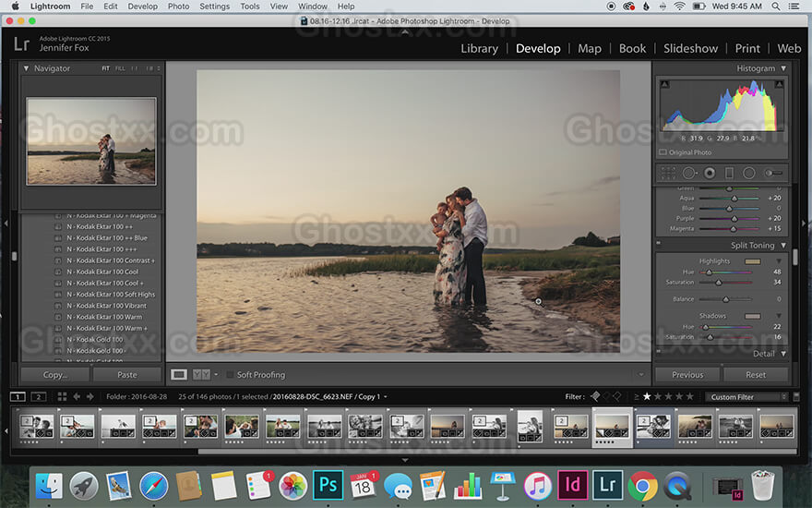Set filter rating to one star
Image resolution: width=812 pixels, height=508 pixels.
coord(647,396)
